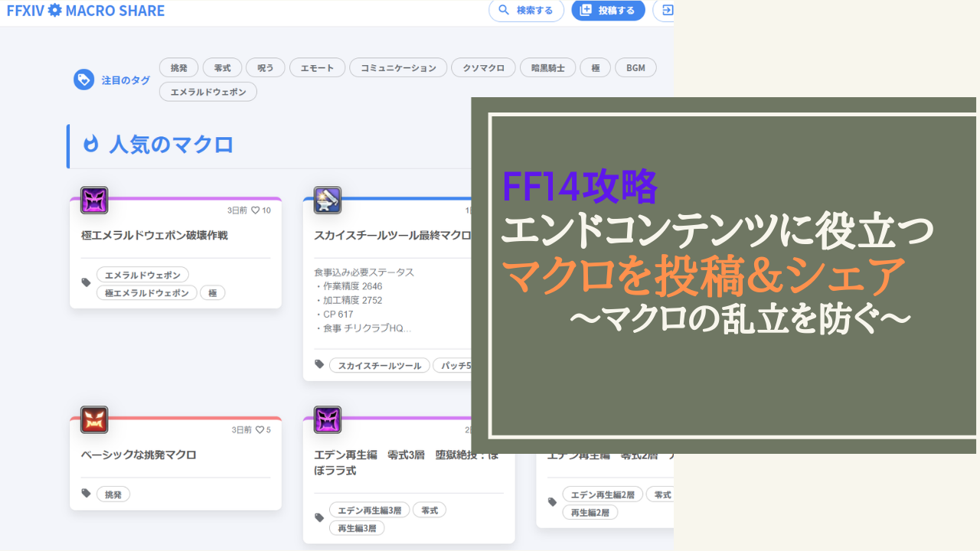The height and width of the screenshot is (551, 980).
Task: Select the 挑発 featured tag
Action: coord(178,67)
